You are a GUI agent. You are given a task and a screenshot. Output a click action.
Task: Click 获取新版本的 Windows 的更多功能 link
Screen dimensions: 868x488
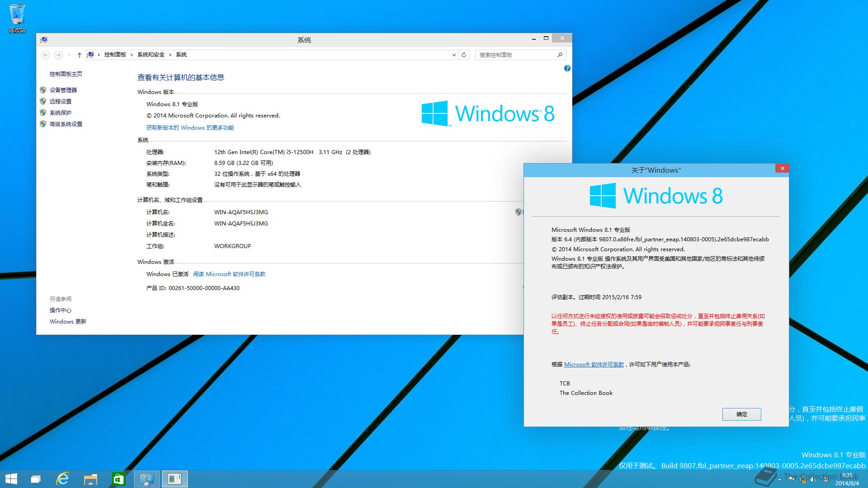click(190, 127)
